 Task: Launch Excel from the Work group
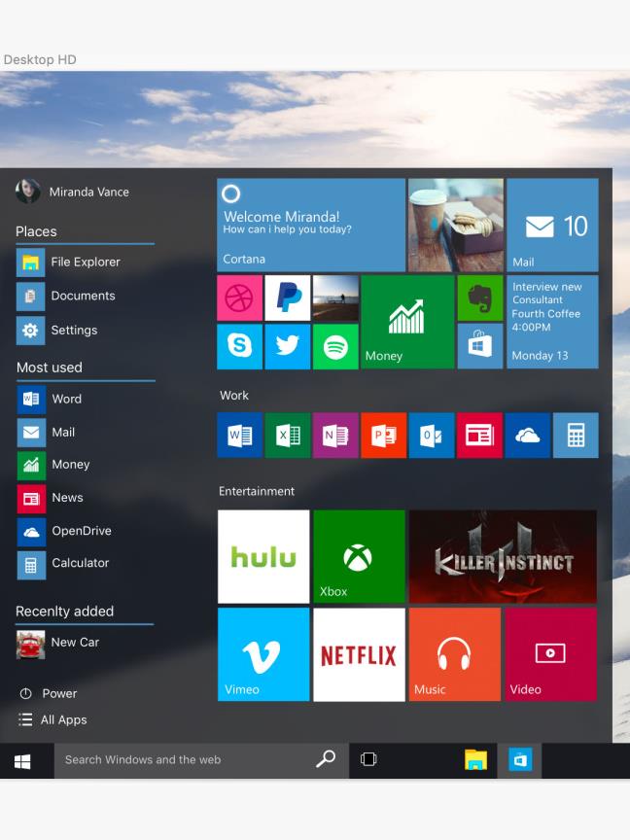(288, 435)
